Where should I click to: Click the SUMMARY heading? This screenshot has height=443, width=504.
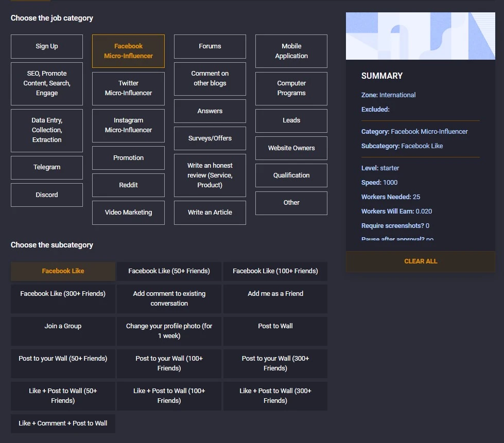(x=382, y=76)
